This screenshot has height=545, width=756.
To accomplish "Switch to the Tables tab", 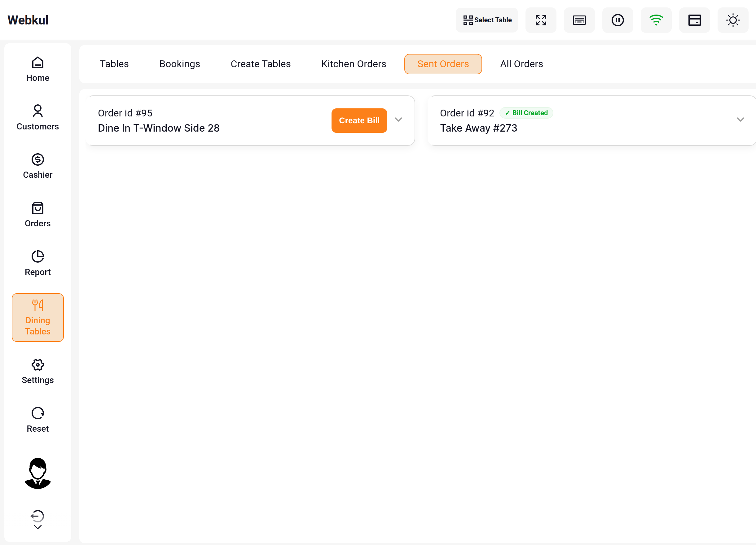I will click(x=114, y=64).
